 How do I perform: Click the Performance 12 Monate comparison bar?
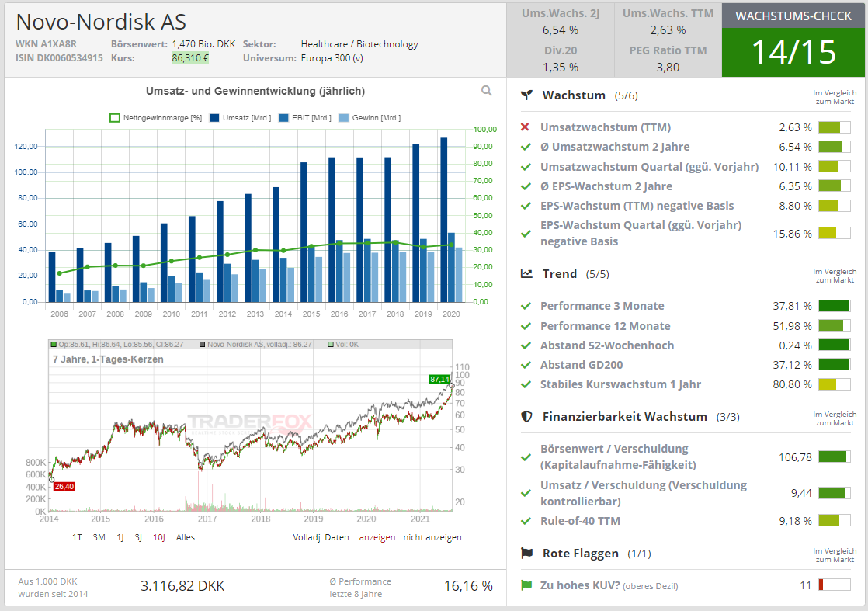pos(834,326)
